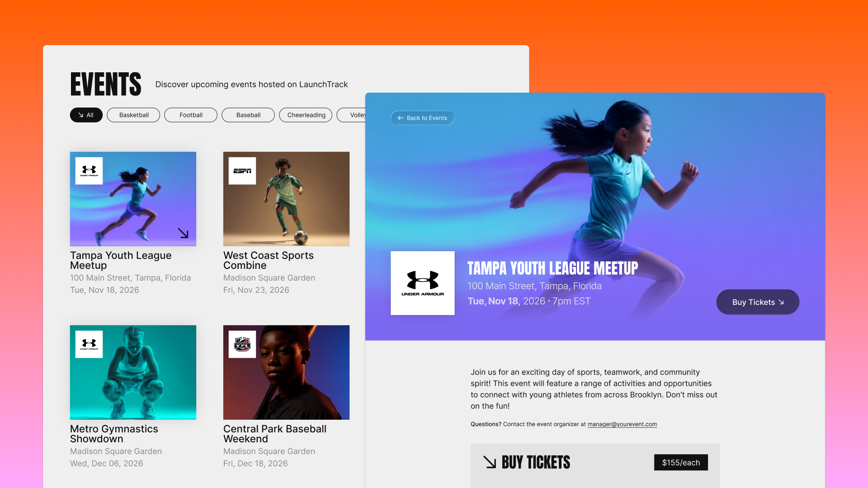868x488 pixels.
Task: Click the arrow icon beside BUY TICKETS heading
Action: [x=490, y=462]
